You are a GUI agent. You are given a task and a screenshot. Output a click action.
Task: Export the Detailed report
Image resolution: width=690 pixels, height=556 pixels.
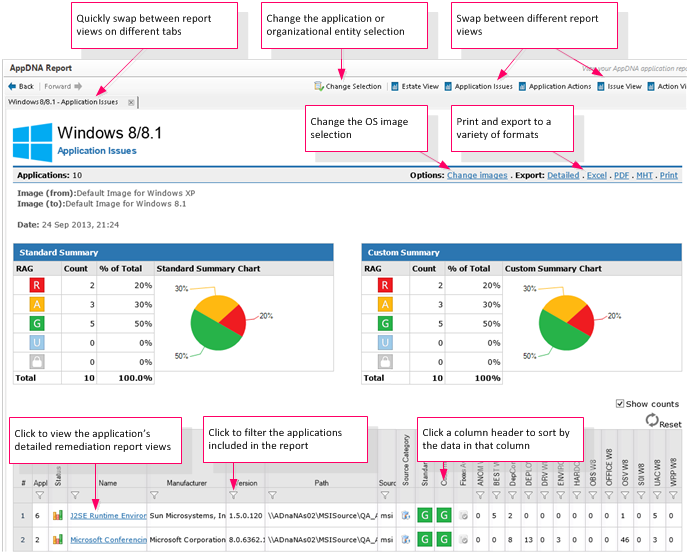pyautogui.click(x=563, y=175)
